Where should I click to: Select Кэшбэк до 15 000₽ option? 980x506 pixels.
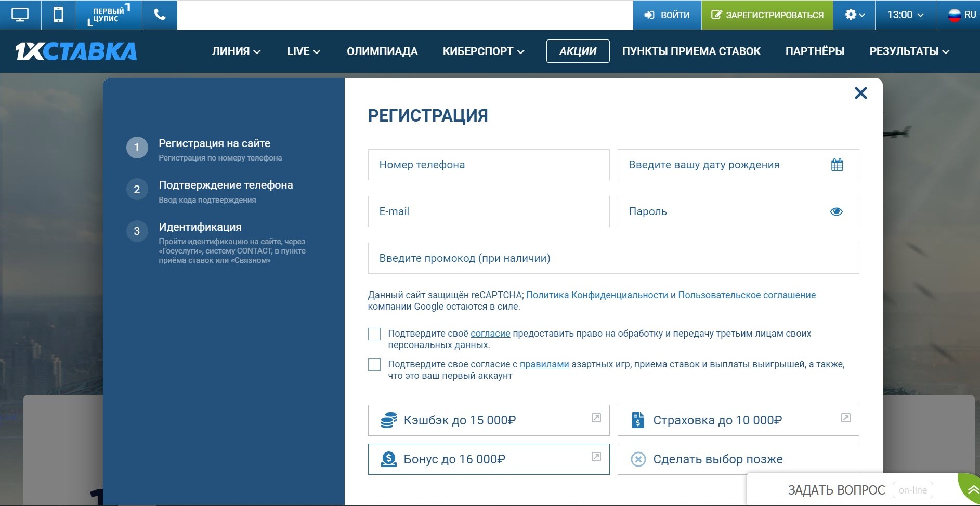point(489,420)
